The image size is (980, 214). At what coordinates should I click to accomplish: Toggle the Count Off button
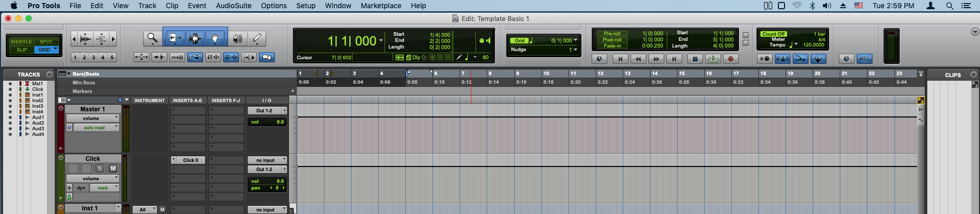[x=773, y=34]
